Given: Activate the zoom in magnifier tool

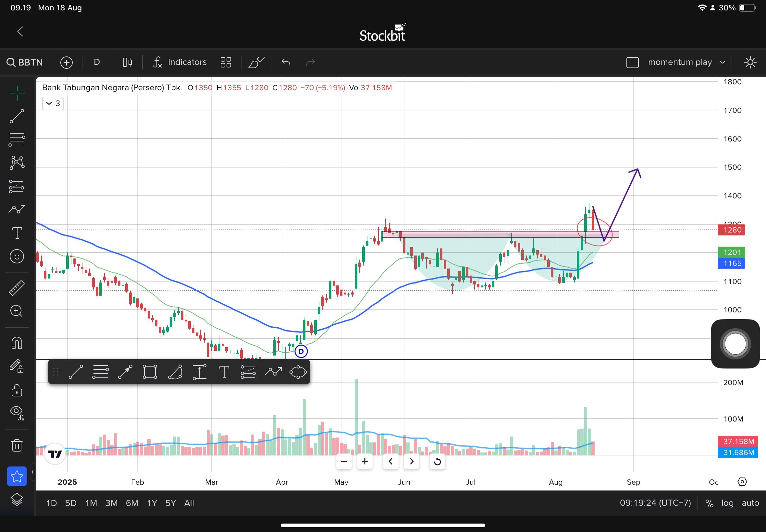Looking at the screenshot, I should pyautogui.click(x=17, y=311).
